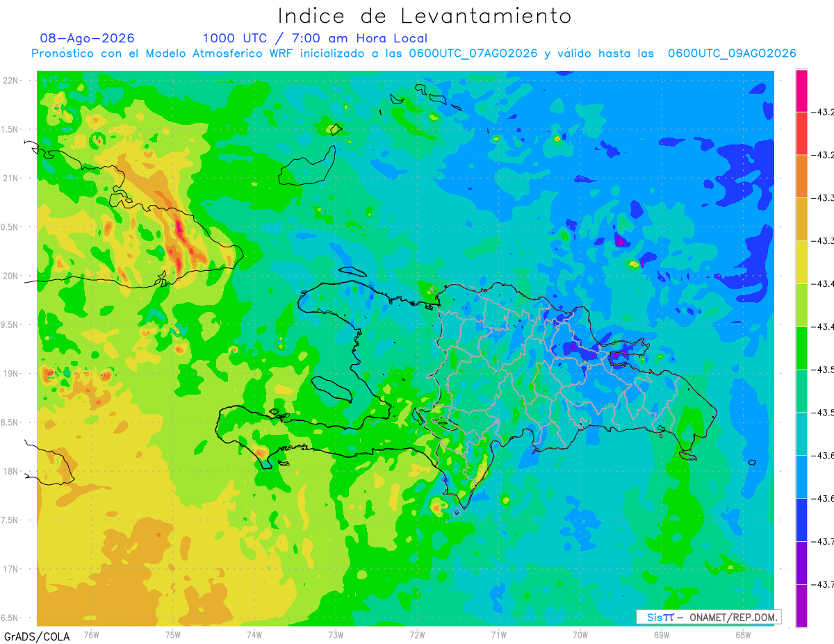
Task: Pick the sky-blue swatch in the color scale
Action: coord(801,477)
